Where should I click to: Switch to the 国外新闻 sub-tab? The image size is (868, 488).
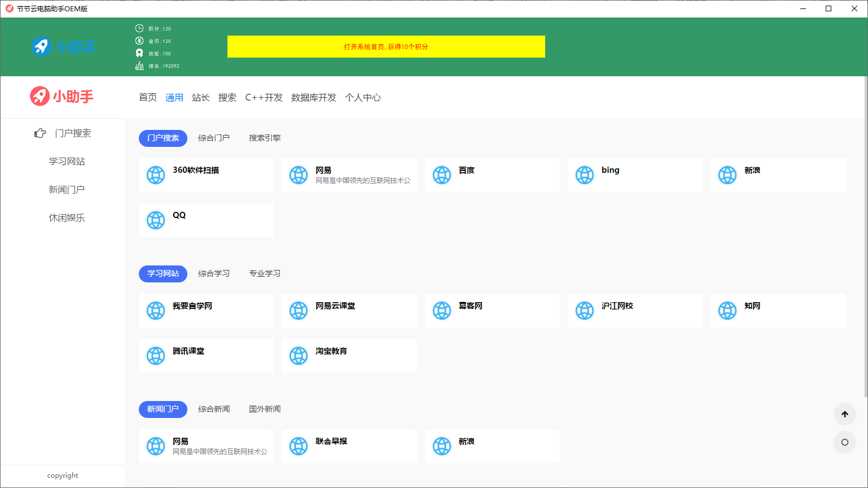tap(265, 409)
